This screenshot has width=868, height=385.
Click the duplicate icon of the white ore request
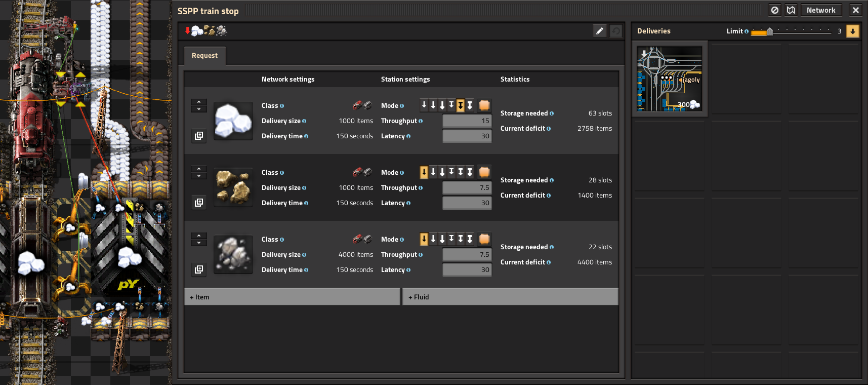199,136
